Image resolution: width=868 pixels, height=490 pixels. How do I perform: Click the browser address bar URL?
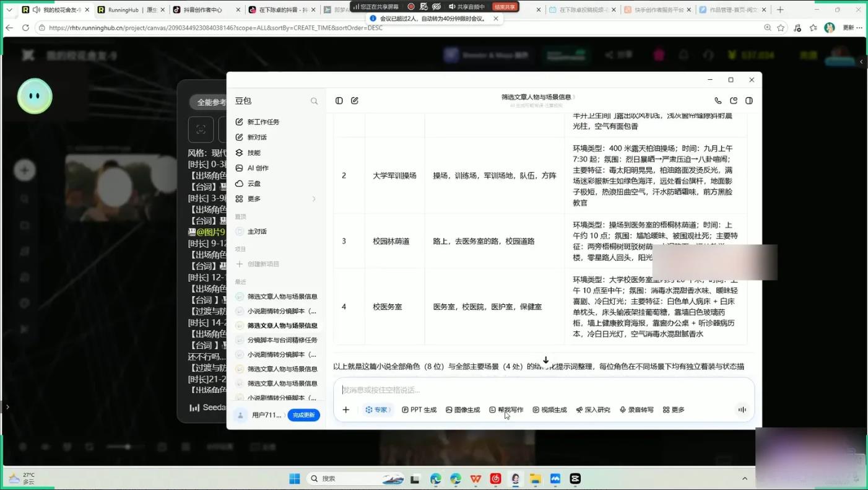[215, 28]
